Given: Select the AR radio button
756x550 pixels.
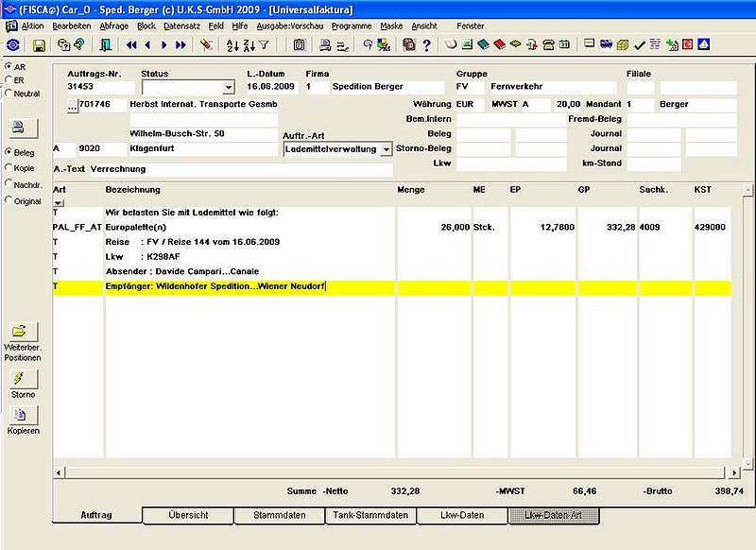Looking at the screenshot, I should [x=9, y=66].
